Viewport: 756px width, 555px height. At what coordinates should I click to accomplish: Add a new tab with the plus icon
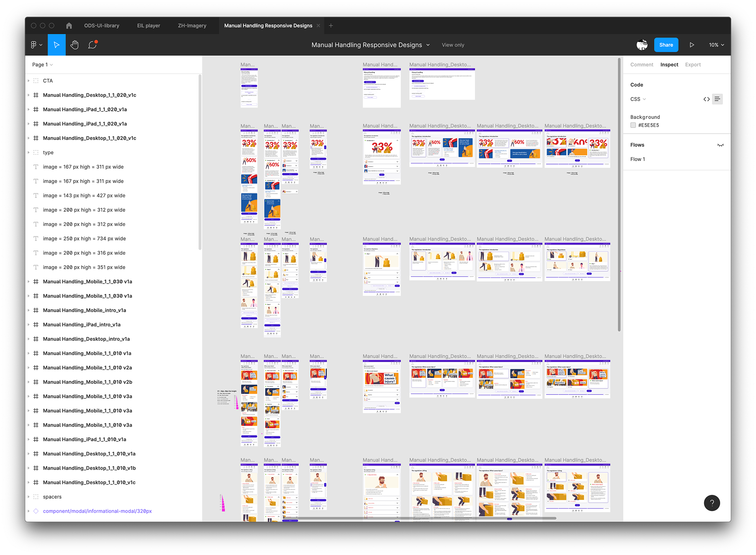[x=331, y=26]
